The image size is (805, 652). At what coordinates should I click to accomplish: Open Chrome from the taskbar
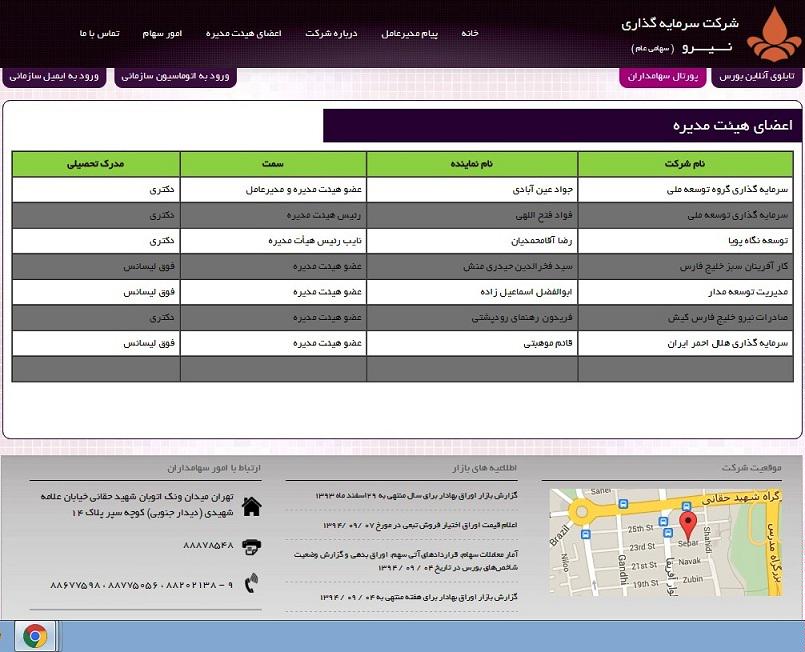click(35, 636)
